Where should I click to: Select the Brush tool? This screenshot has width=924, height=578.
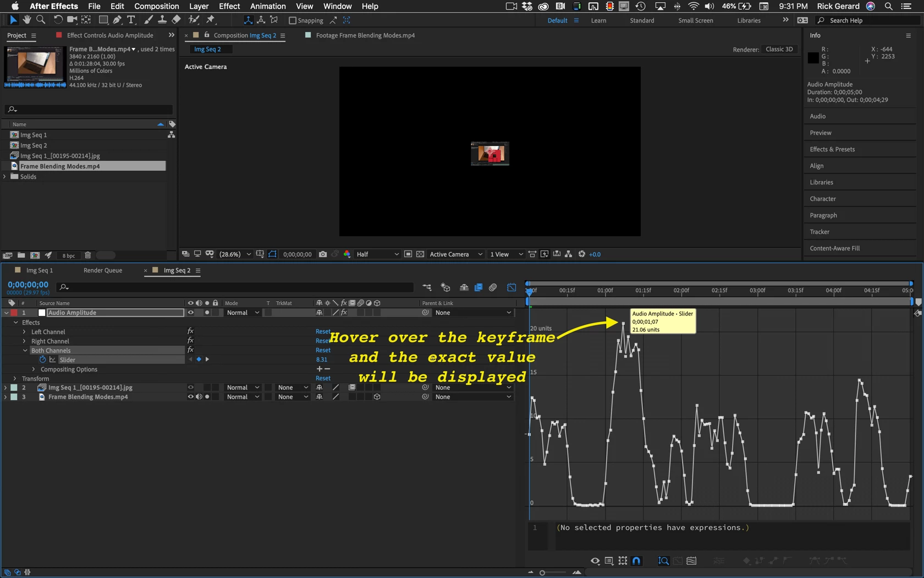(148, 20)
